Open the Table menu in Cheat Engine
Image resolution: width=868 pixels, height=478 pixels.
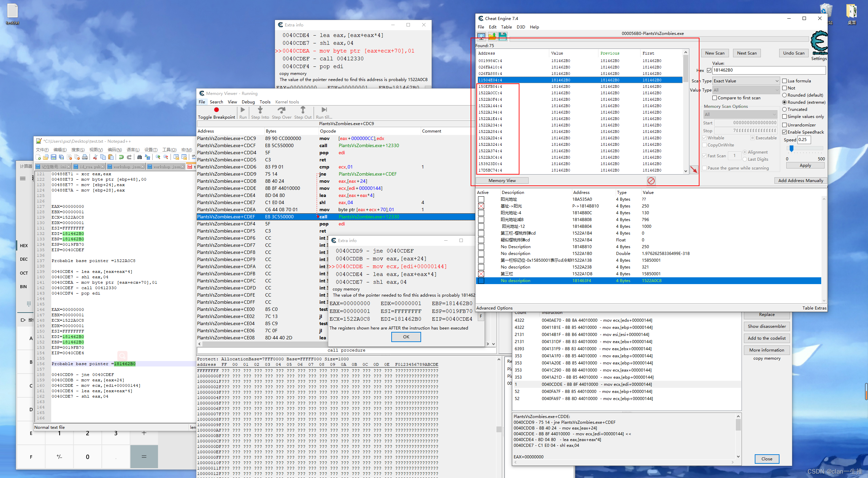click(x=506, y=27)
